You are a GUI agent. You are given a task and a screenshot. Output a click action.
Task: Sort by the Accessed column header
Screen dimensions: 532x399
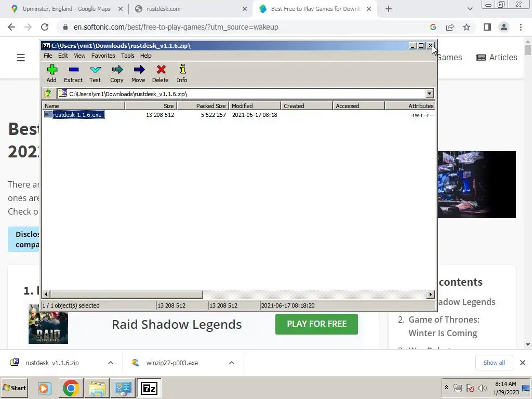(x=358, y=106)
